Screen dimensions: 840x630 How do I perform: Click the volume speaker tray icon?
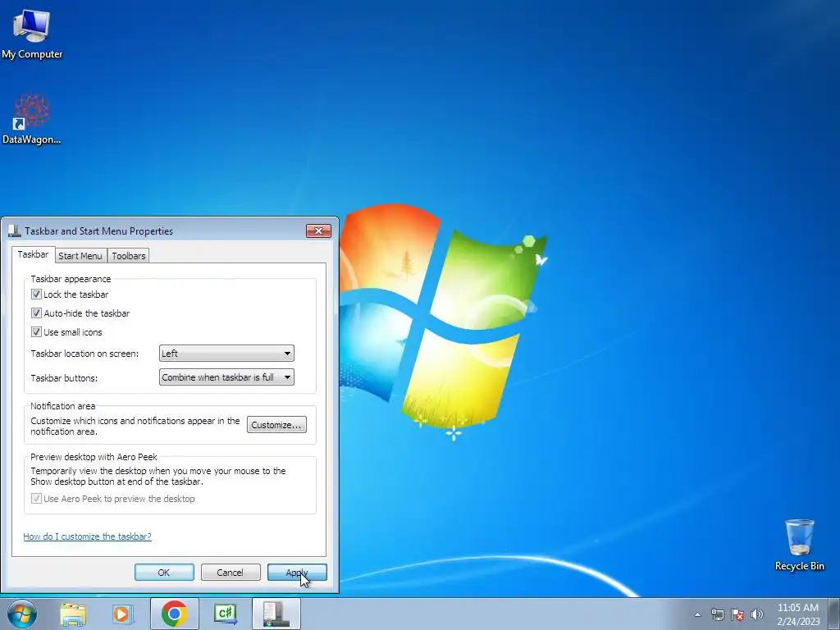757,614
